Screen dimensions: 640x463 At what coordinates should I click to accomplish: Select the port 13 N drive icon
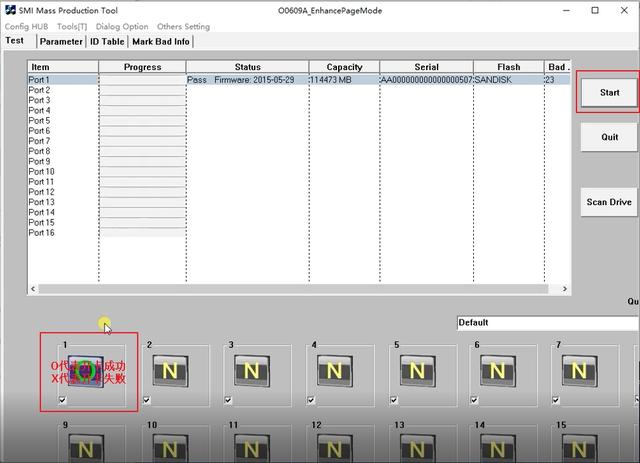417,448
